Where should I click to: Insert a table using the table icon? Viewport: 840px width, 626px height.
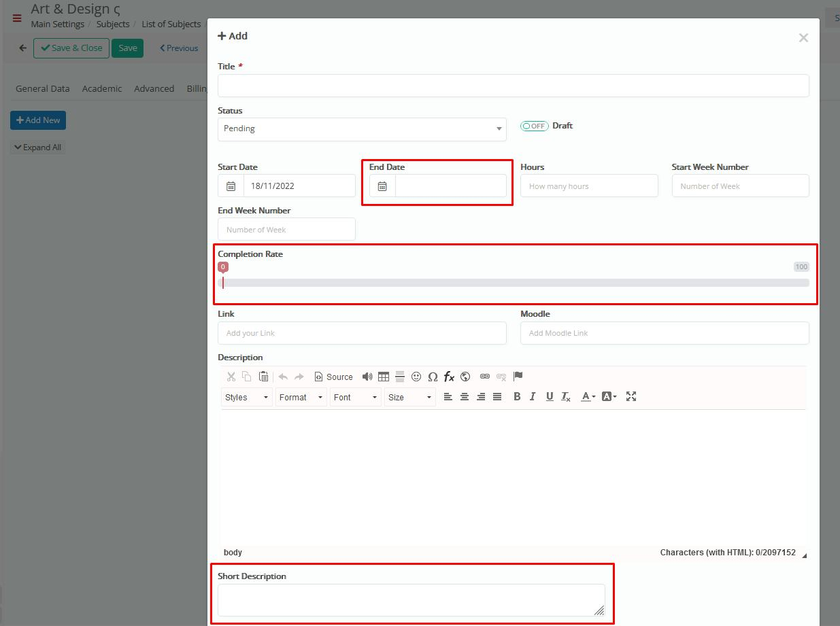click(384, 377)
